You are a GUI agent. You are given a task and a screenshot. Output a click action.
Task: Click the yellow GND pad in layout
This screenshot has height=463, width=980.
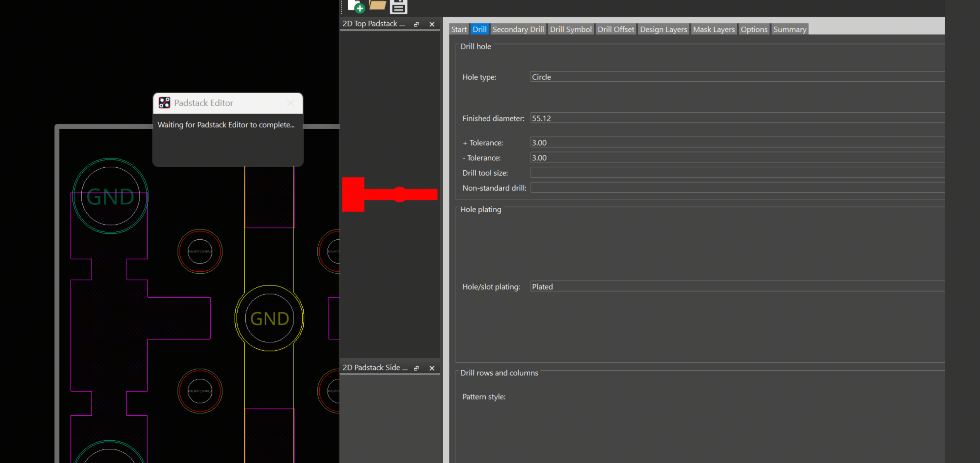click(x=269, y=318)
